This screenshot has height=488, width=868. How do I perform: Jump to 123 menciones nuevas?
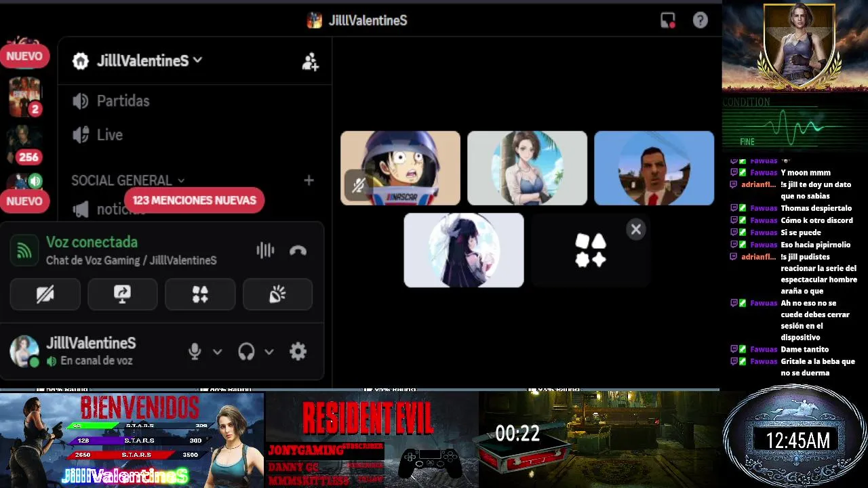[x=194, y=200]
